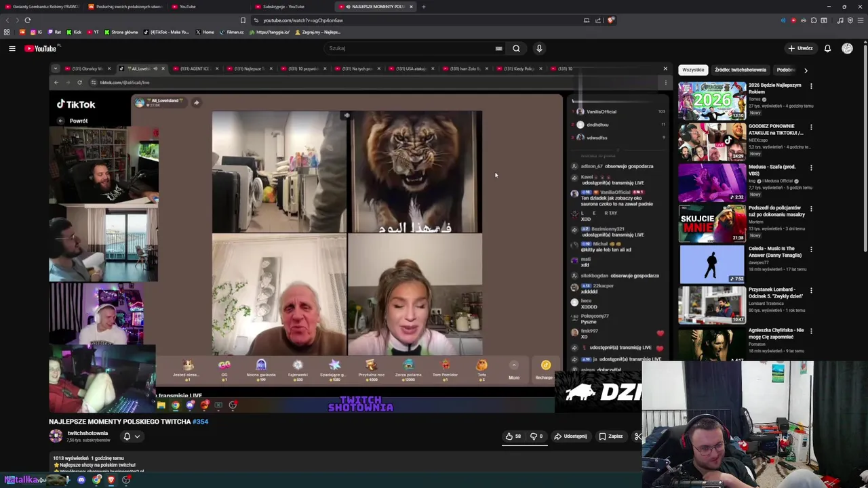
Task: Open the #354 hashtag link in title
Action: (200, 422)
